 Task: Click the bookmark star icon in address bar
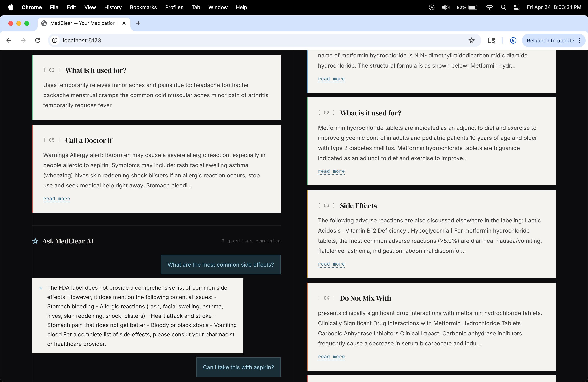click(x=471, y=41)
